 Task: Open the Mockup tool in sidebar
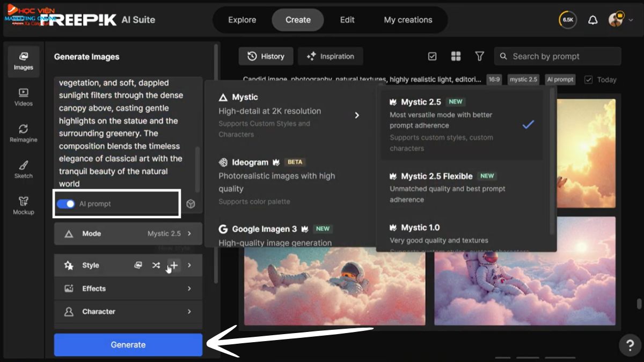(24, 205)
